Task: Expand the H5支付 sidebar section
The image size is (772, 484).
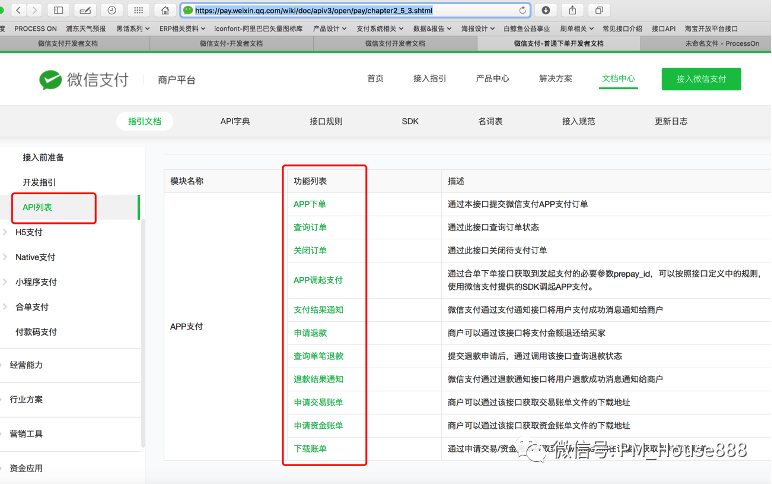Action: [x=29, y=232]
